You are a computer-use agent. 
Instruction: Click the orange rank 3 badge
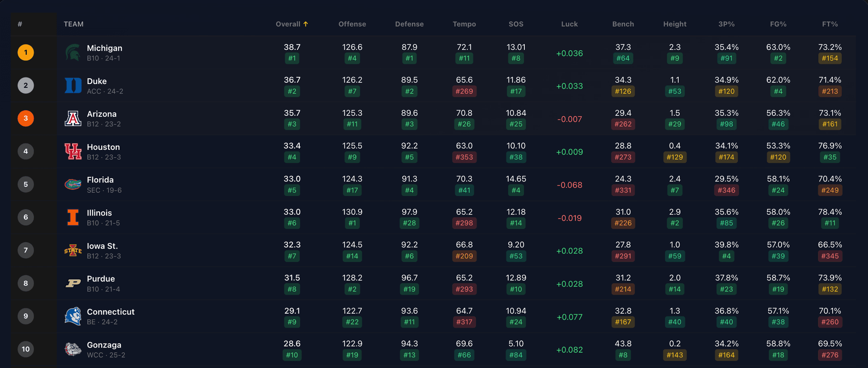[x=26, y=119]
